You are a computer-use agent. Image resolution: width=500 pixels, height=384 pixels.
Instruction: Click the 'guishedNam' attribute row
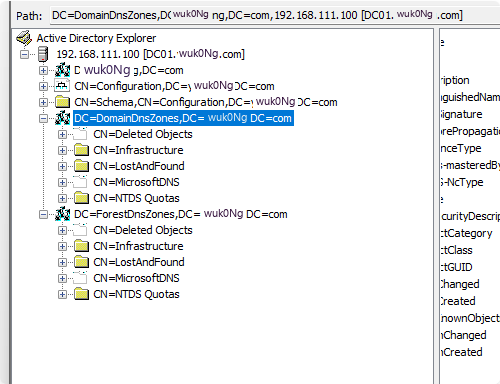point(470,97)
